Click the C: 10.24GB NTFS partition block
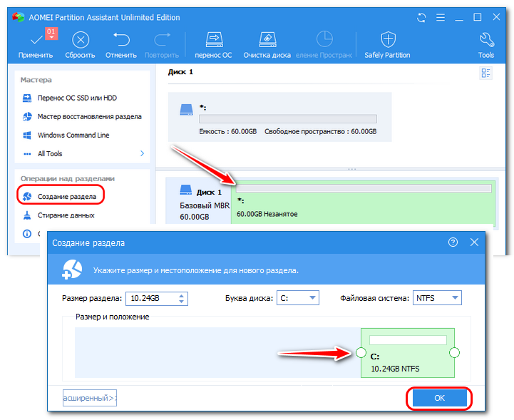The width and height of the screenshot is (514, 420). [408, 353]
